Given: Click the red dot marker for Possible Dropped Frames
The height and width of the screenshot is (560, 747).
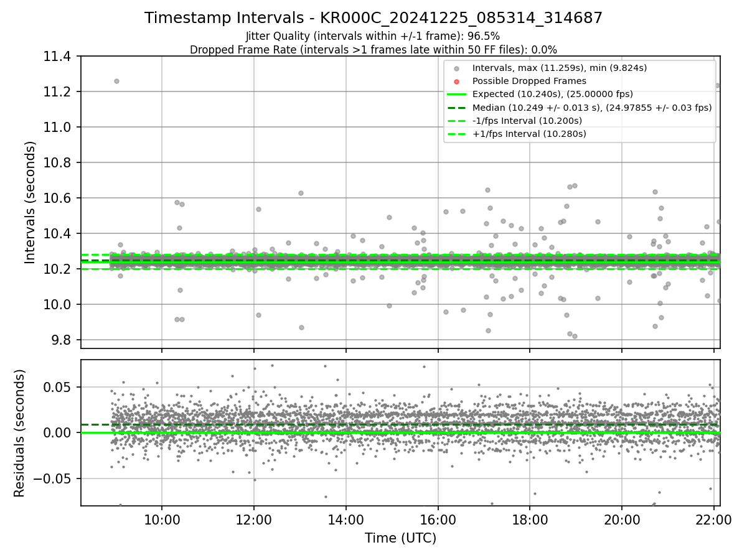Looking at the screenshot, I should [457, 82].
